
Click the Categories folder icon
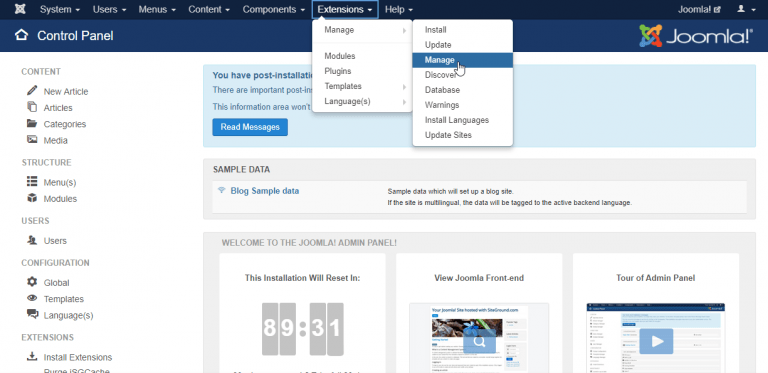point(32,123)
